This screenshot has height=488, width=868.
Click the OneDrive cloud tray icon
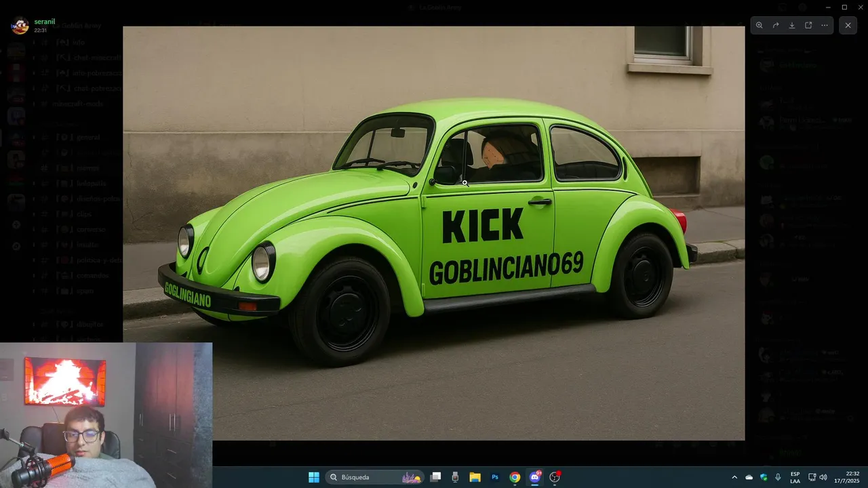pos(749,477)
